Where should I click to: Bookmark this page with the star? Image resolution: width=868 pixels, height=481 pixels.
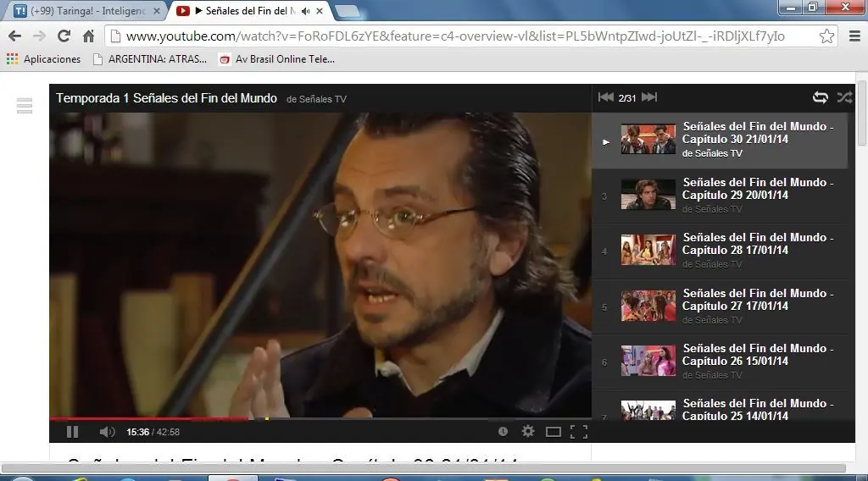826,36
